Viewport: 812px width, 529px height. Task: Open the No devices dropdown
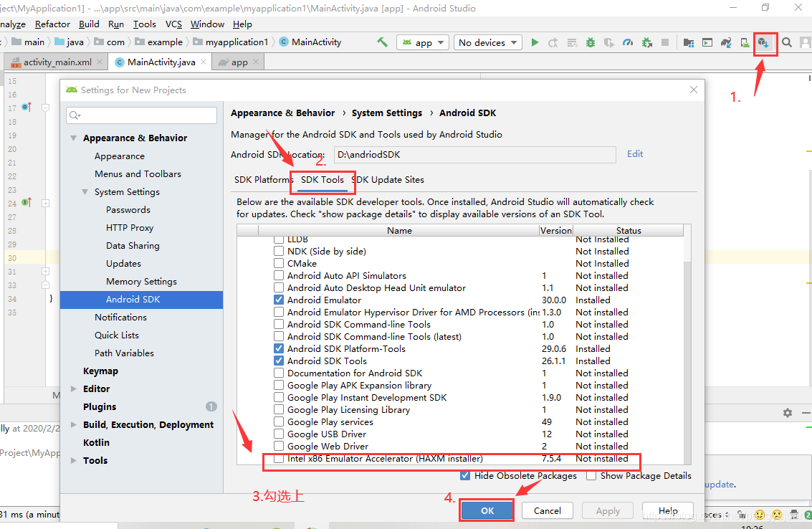pos(487,42)
